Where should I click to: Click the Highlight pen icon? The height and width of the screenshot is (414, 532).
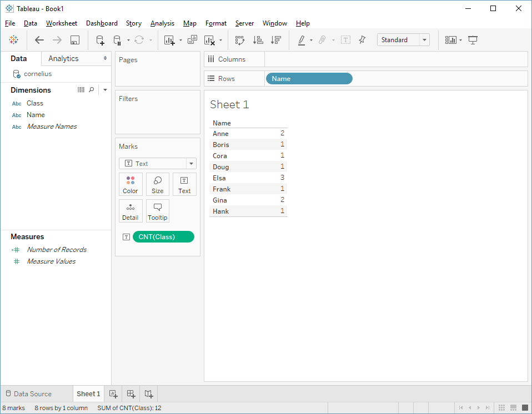(x=302, y=40)
